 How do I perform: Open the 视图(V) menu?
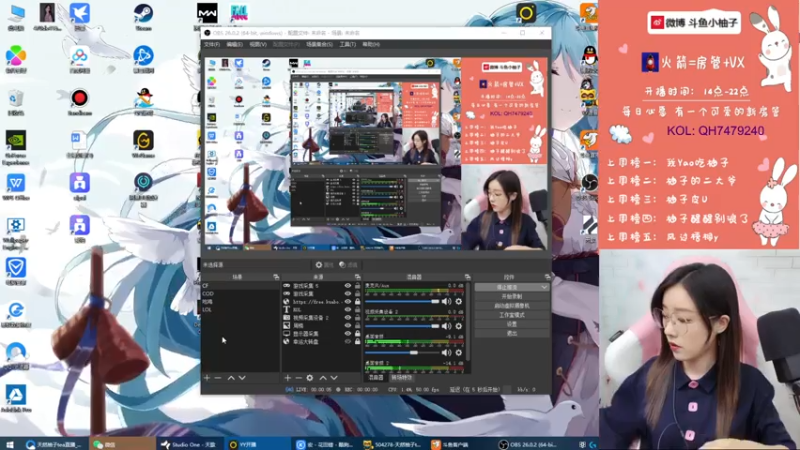point(258,44)
